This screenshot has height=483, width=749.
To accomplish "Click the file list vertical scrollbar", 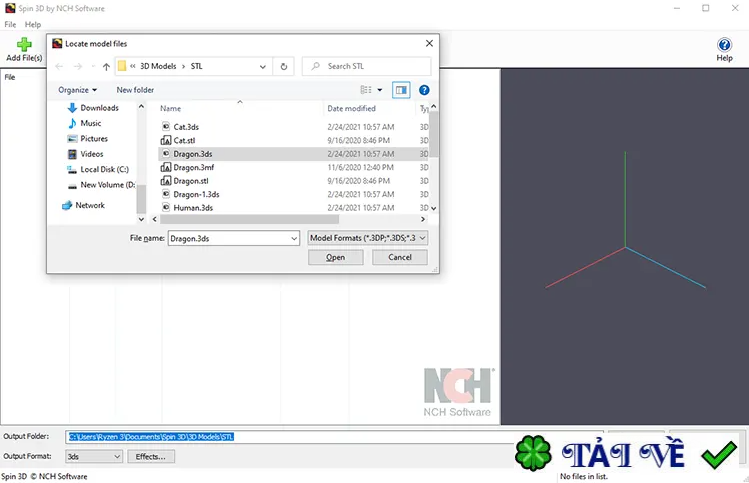I will click(433, 134).
